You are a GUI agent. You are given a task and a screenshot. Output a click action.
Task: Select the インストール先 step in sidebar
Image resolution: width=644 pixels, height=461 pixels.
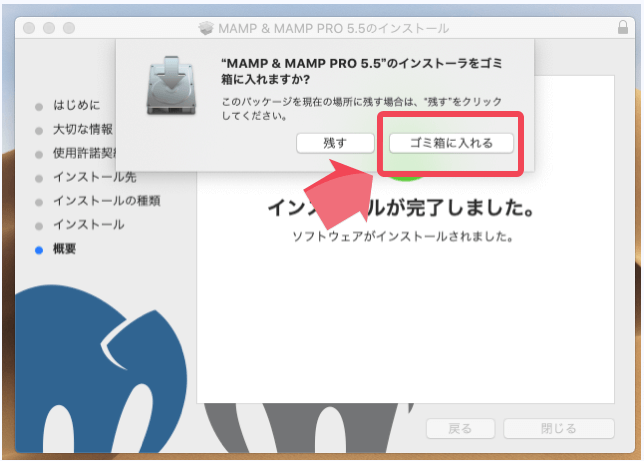click(94, 177)
